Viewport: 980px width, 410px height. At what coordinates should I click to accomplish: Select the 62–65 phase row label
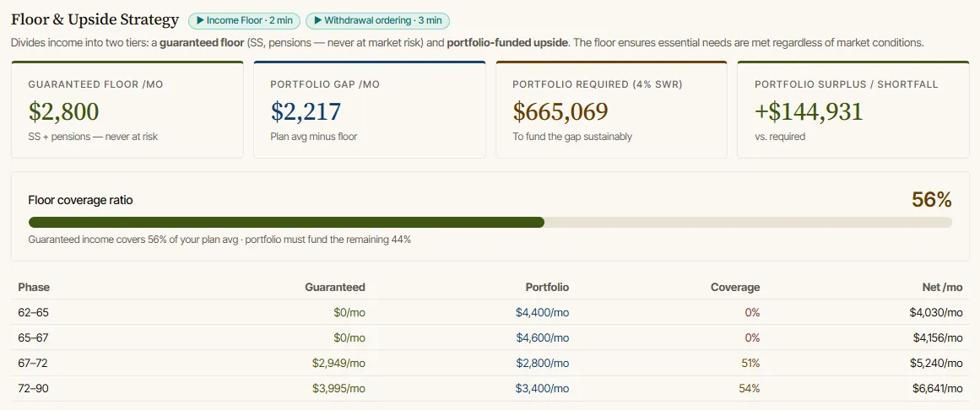[x=33, y=312]
